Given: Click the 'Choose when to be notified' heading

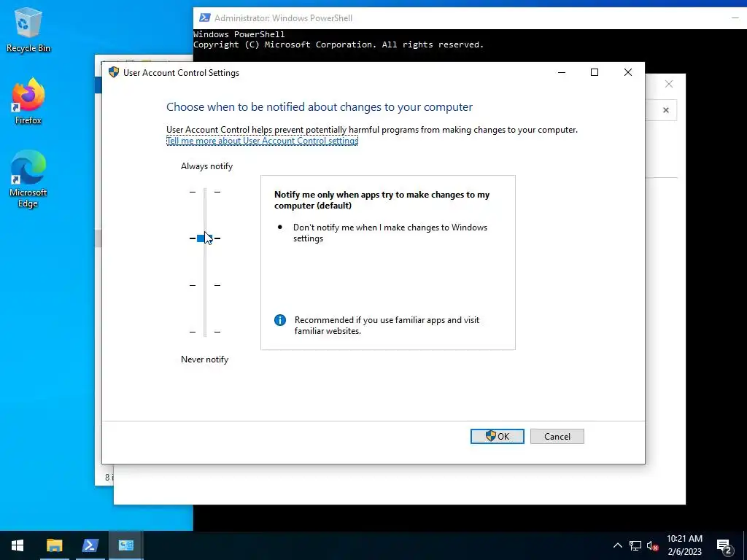Looking at the screenshot, I should pyautogui.click(x=320, y=106).
